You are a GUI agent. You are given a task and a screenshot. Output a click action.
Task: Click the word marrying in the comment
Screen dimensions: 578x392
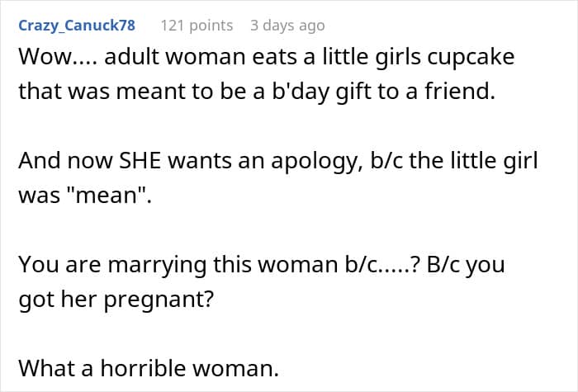157,265
